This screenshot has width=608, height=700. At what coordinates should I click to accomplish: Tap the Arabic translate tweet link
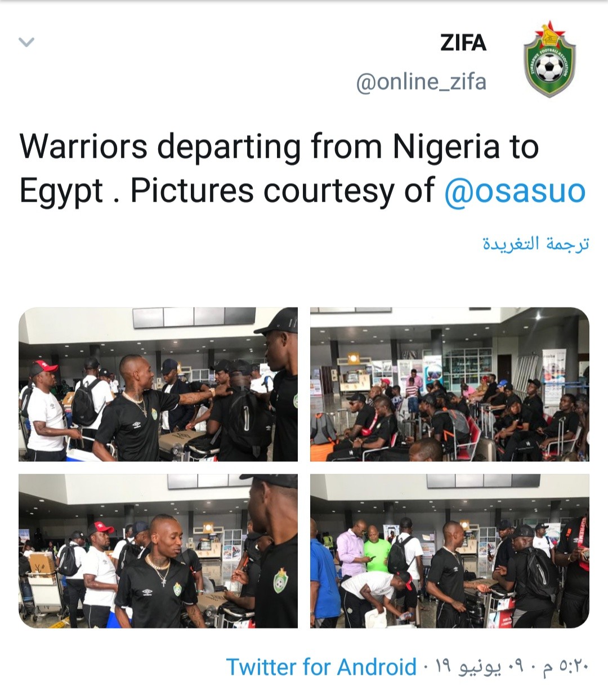(x=535, y=244)
